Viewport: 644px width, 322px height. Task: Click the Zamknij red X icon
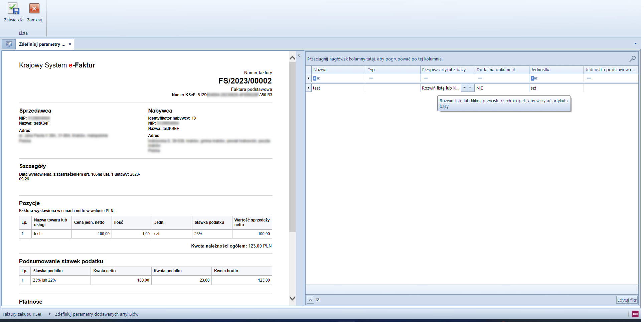(x=34, y=9)
